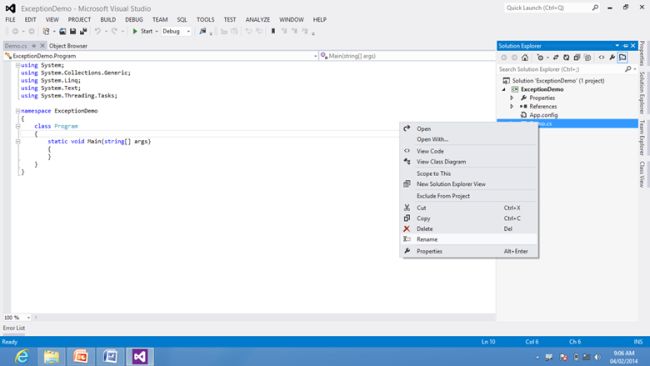Open Main(string[] args) member dropdown

(x=407, y=56)
